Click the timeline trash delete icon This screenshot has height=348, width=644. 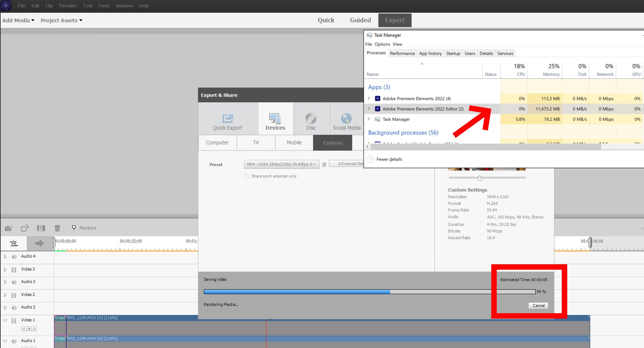(x=57, y=228)
